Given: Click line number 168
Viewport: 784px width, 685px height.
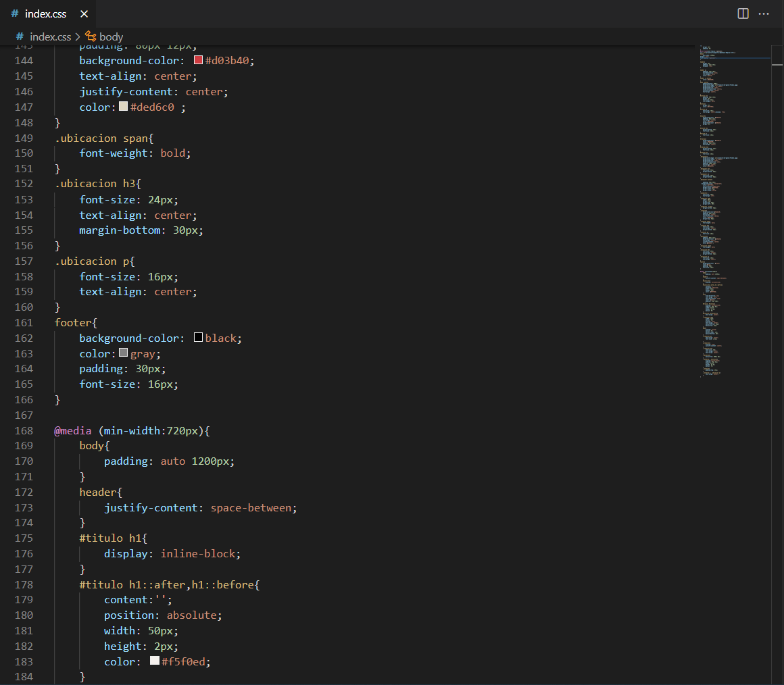Looking at the screenshot, I should [24, 431].
